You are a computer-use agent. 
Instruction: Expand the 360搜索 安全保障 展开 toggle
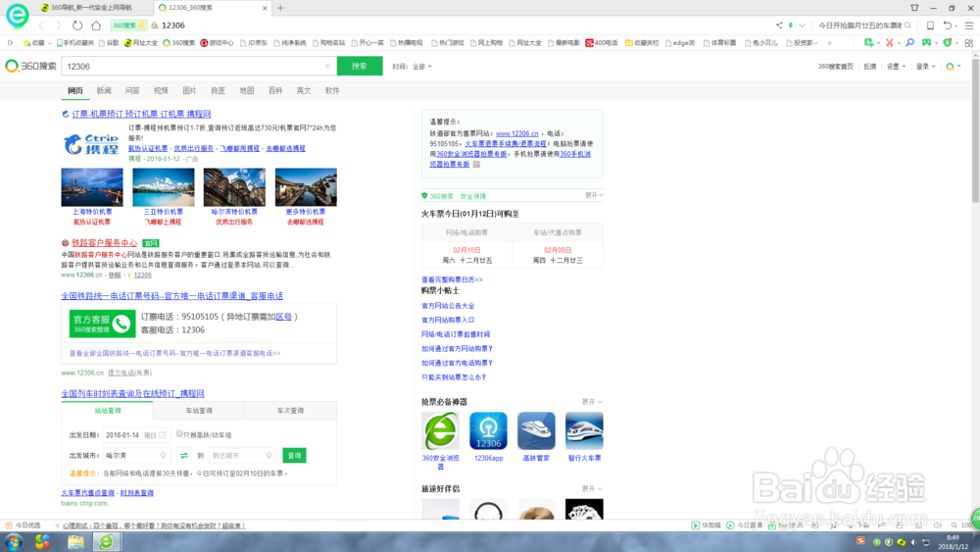594,196
